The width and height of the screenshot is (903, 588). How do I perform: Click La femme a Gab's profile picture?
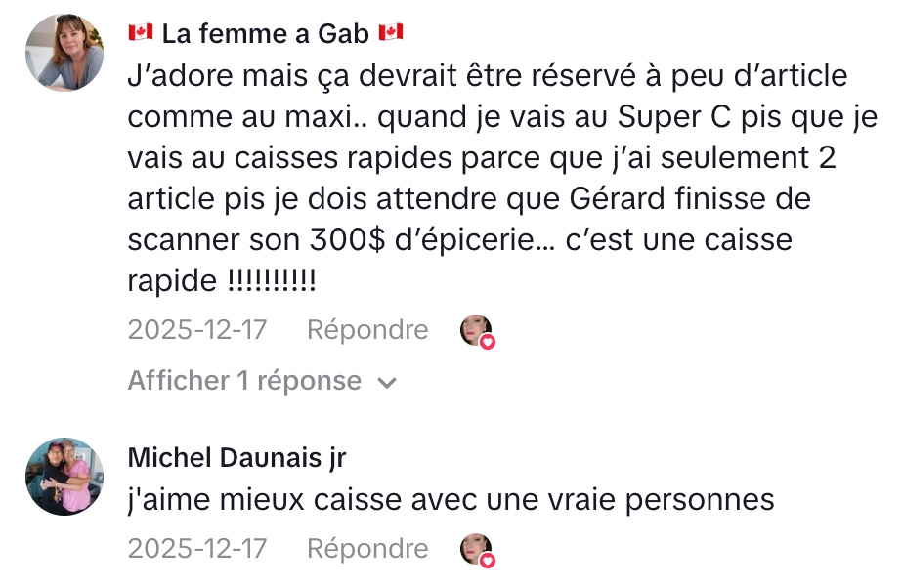coord(64,54)
